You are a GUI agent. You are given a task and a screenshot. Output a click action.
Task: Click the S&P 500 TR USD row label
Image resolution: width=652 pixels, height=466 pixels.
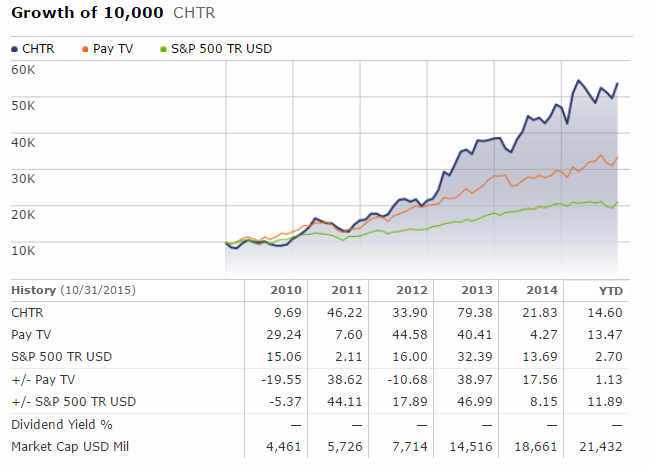(62, 357)
